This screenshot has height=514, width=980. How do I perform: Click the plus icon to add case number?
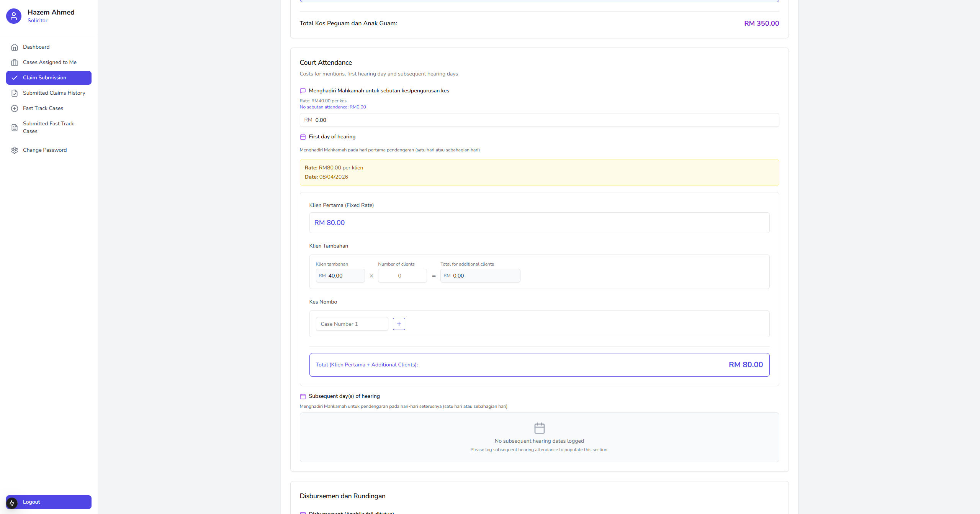pos(399,324)
